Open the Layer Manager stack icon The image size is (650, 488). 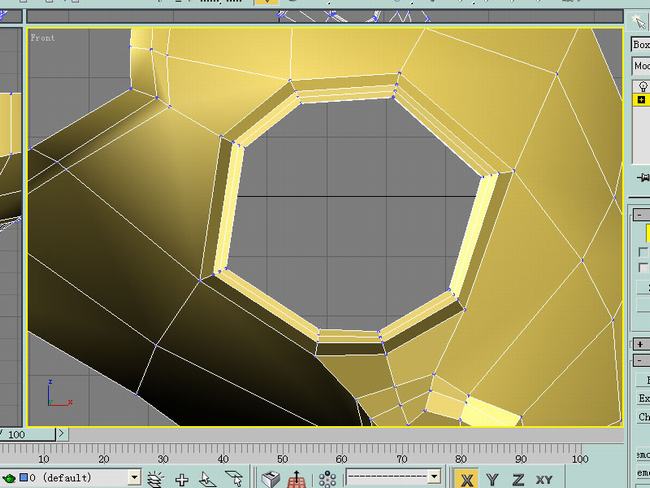coord(155,479)
